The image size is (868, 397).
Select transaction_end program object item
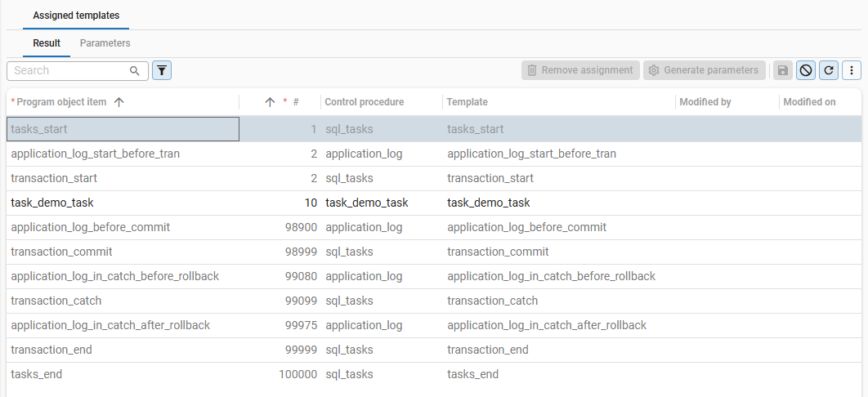pos(123,350)
